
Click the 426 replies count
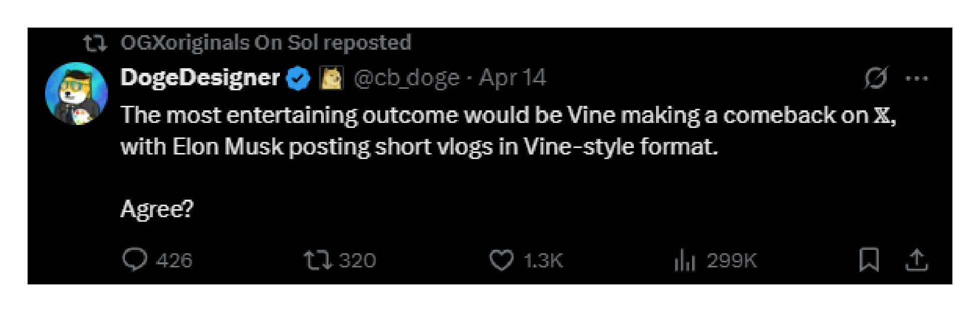174,260
